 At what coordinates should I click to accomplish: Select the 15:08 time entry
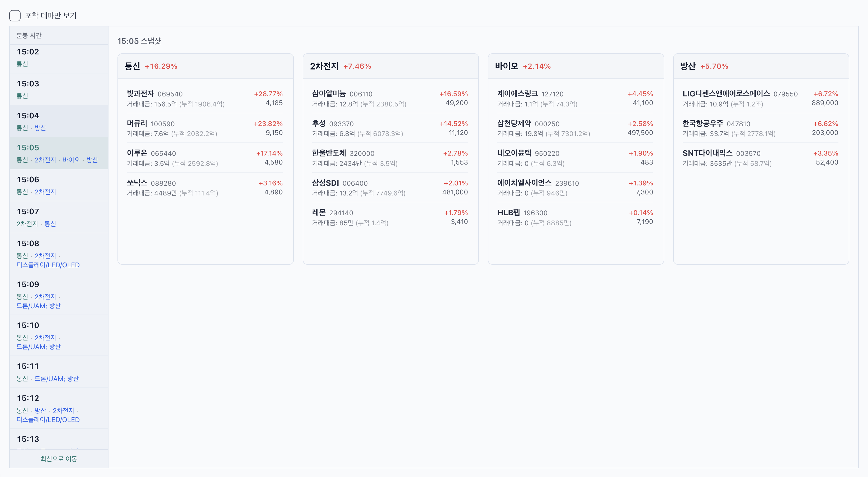[x=59, y=254]
